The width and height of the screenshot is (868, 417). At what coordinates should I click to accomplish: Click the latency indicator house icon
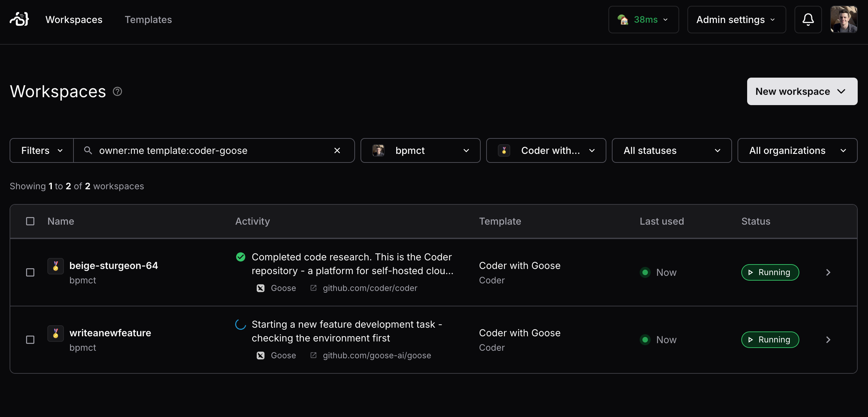click(624, 20)
